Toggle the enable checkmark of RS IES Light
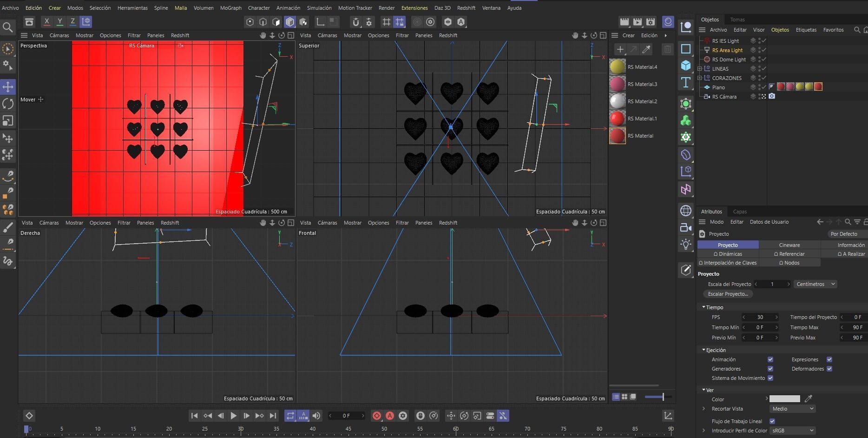This screenshot has width=868, height=438. 764,41
